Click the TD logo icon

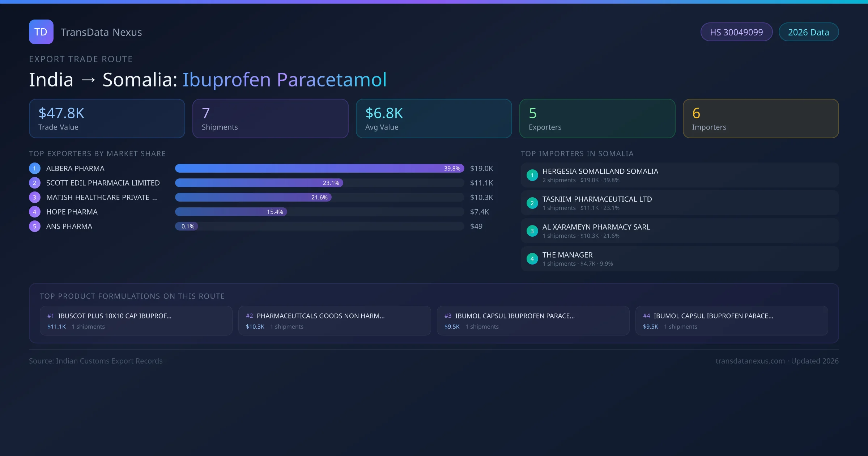[x=41, y=32]
